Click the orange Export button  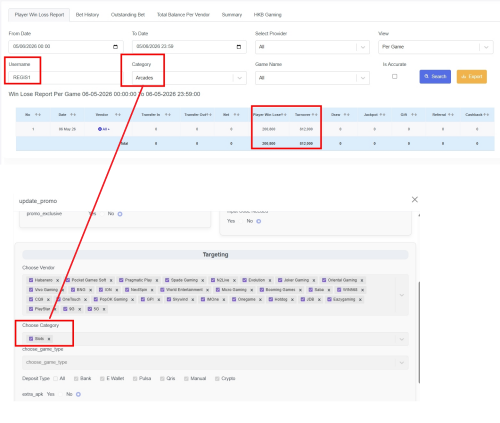(472, 76)
